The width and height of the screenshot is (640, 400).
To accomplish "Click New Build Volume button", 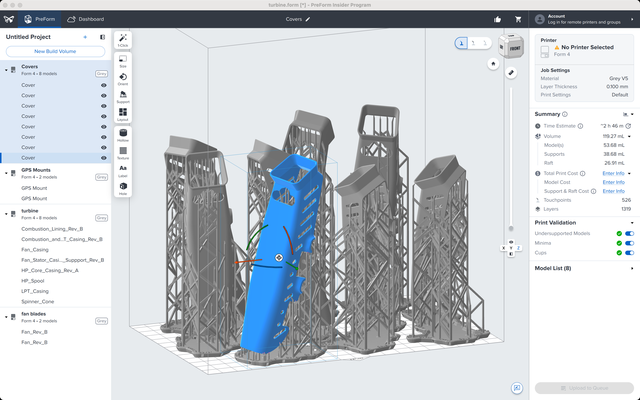I will [55, 51].
